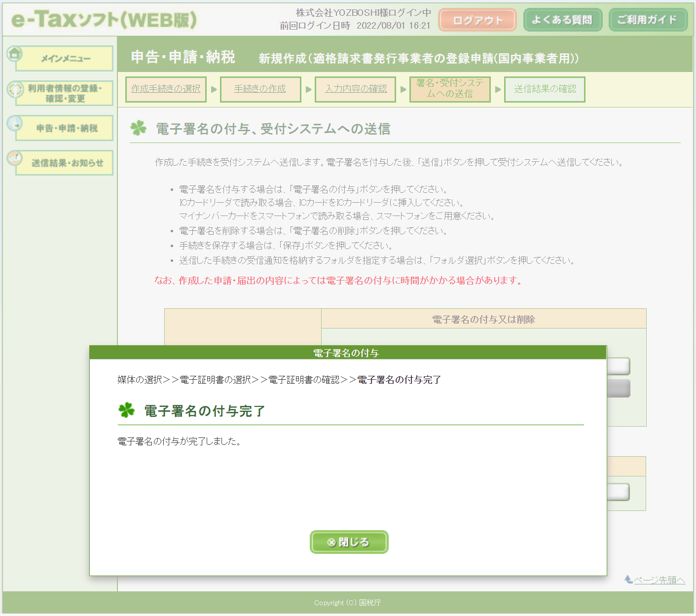Open 利用者情報の登録・確認・変更 menu
The width and height of the screenshot is (696, 616).
pyautogui.click(x=65, y=93)
